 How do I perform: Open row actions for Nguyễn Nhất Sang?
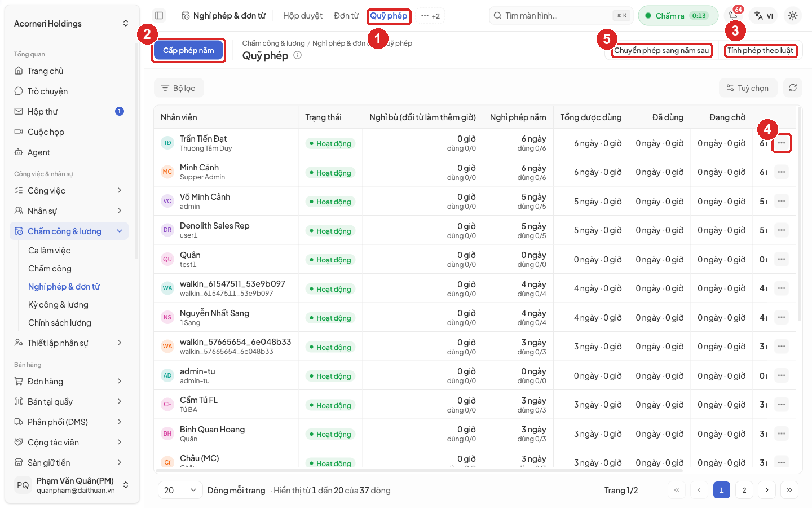click(782, 317)
